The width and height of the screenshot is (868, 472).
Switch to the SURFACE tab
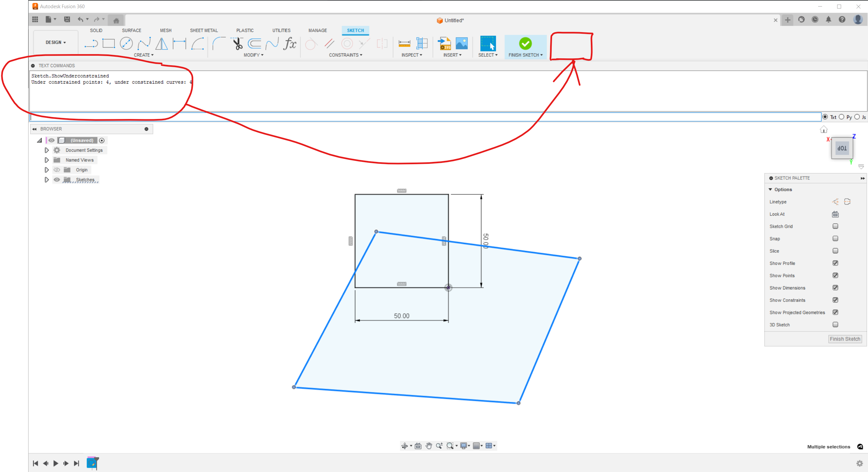(132, 30)
